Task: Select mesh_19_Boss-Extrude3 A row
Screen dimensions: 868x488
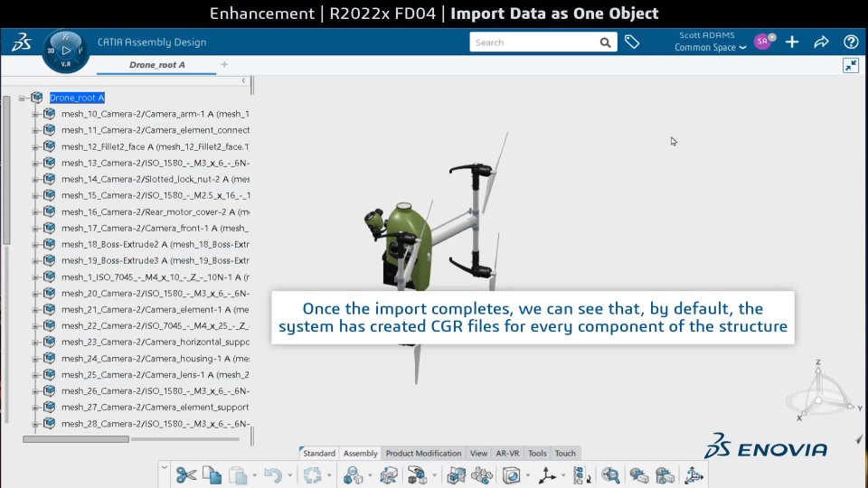Action: click(x=155, y=260)
